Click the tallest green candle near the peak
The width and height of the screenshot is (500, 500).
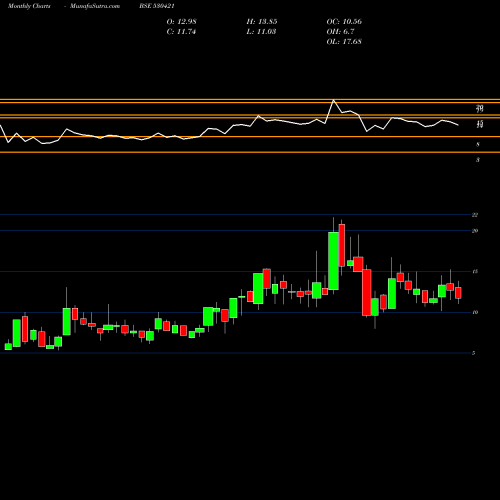333,261
